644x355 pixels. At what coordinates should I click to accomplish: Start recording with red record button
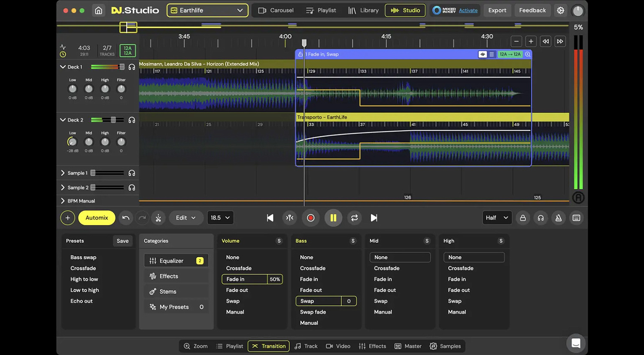(x=311, y=218)
